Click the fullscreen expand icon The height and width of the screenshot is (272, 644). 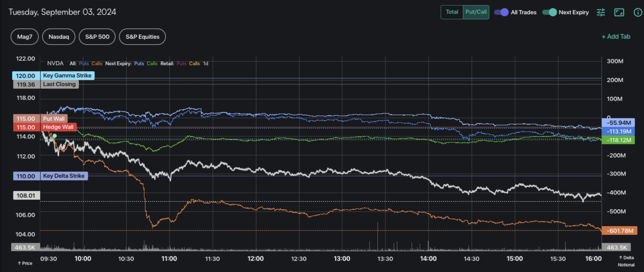(619, 12)
